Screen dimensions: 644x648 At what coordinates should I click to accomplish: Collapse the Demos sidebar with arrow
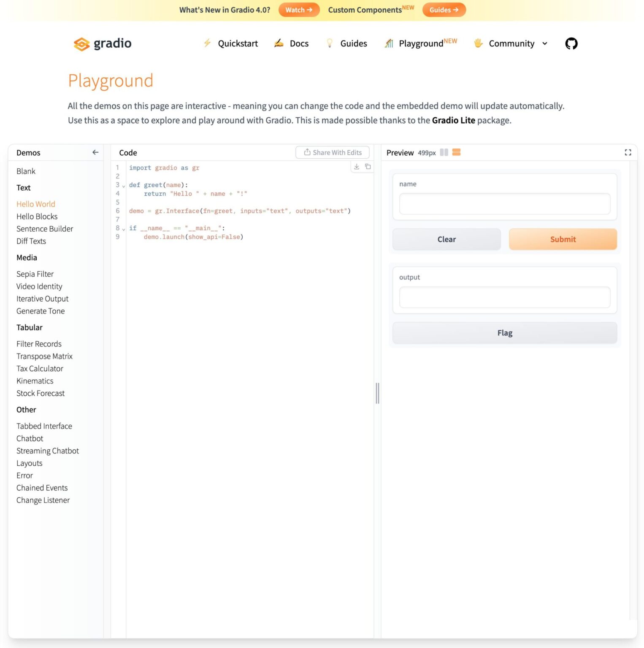click(x=95, y=152)
